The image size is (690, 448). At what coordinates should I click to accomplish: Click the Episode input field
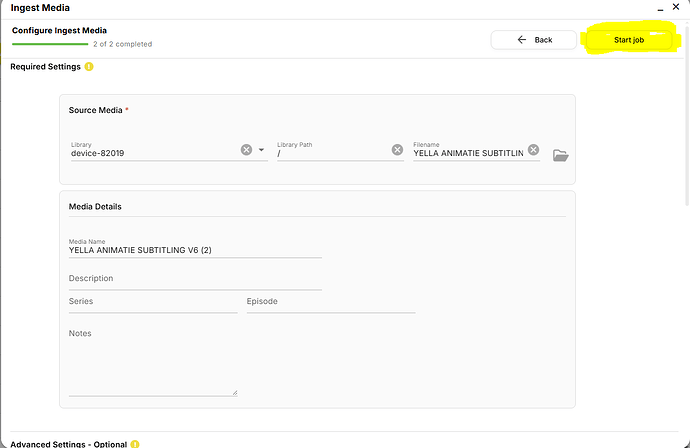[330, 302]
